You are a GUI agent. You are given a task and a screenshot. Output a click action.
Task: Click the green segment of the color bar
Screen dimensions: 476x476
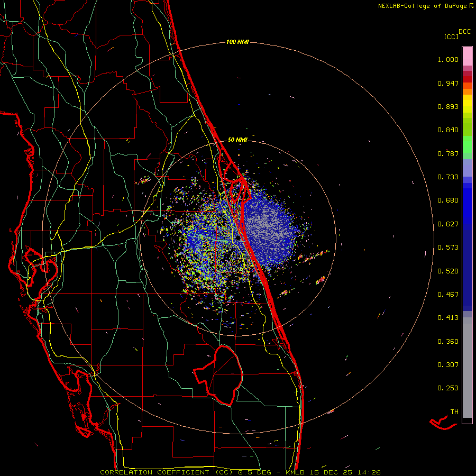coord(467,144)
